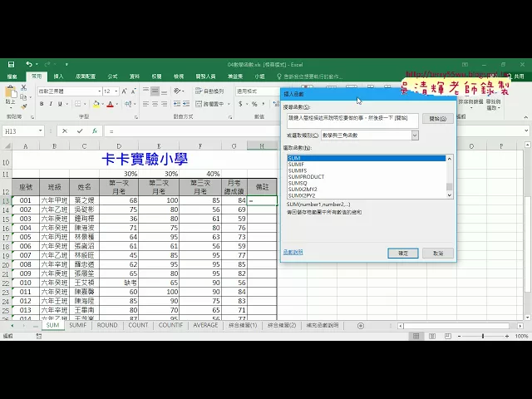Open the function help link in dialog
Image resolution: width=532 pixels, height=399 pixels.
[x=293, y=253]
